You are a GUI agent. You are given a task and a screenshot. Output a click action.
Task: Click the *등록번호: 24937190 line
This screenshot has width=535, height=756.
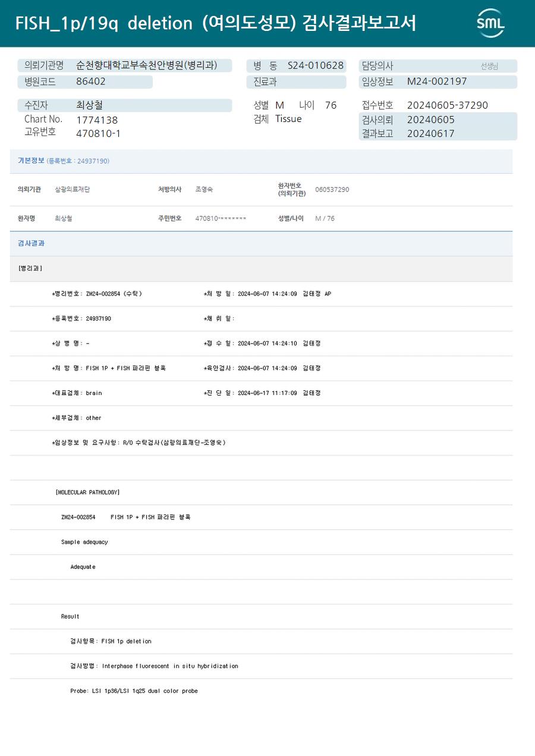(81, 319)
